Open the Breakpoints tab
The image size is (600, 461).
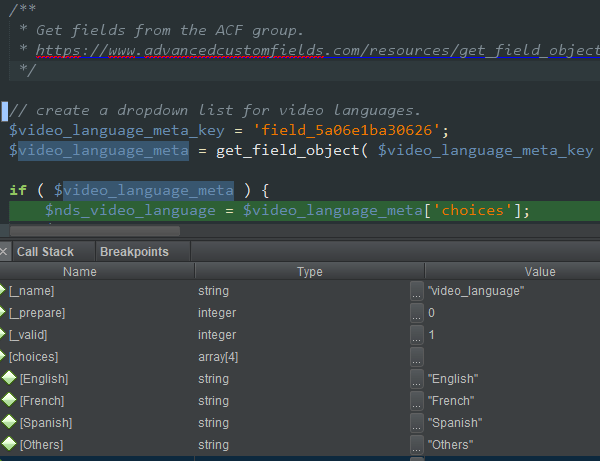pyautogui.click(x=134, y=252)
